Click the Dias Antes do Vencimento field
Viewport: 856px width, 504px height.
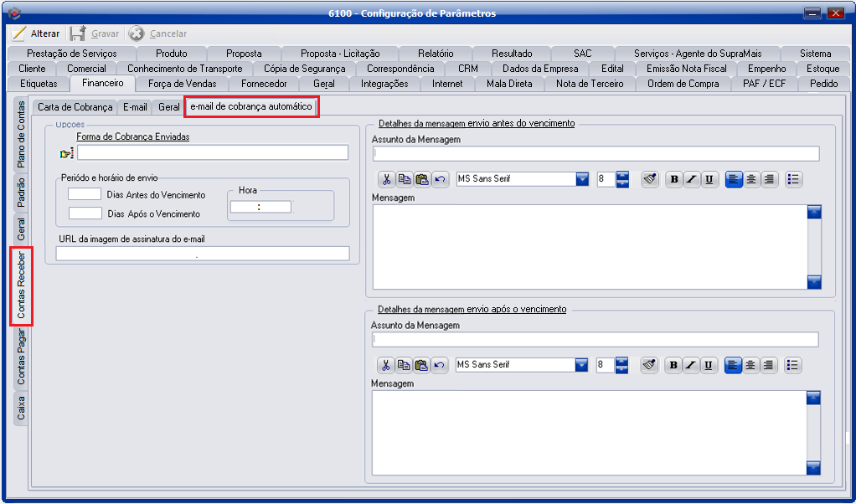pyautogui.click(x=85, y=194)
